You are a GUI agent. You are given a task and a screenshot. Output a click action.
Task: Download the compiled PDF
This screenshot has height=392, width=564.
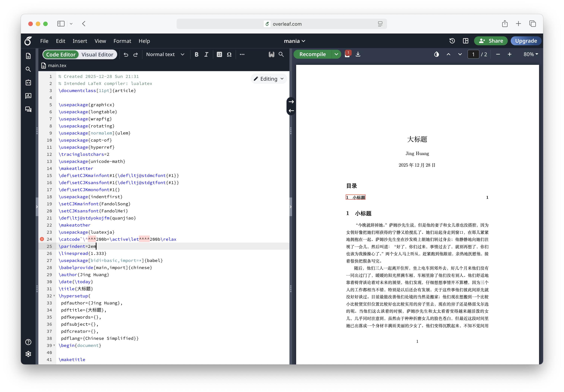(358, 54)
